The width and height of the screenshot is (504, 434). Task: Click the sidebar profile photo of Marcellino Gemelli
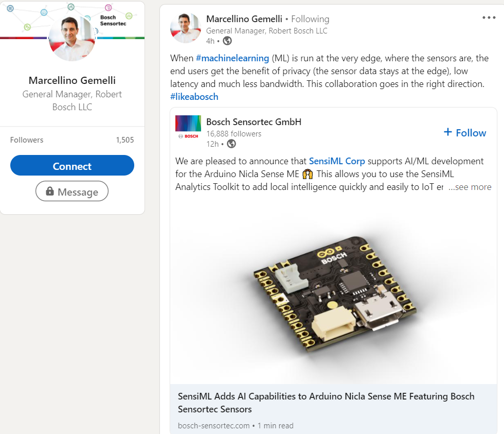pyautogui.click(x=72, y=39)
